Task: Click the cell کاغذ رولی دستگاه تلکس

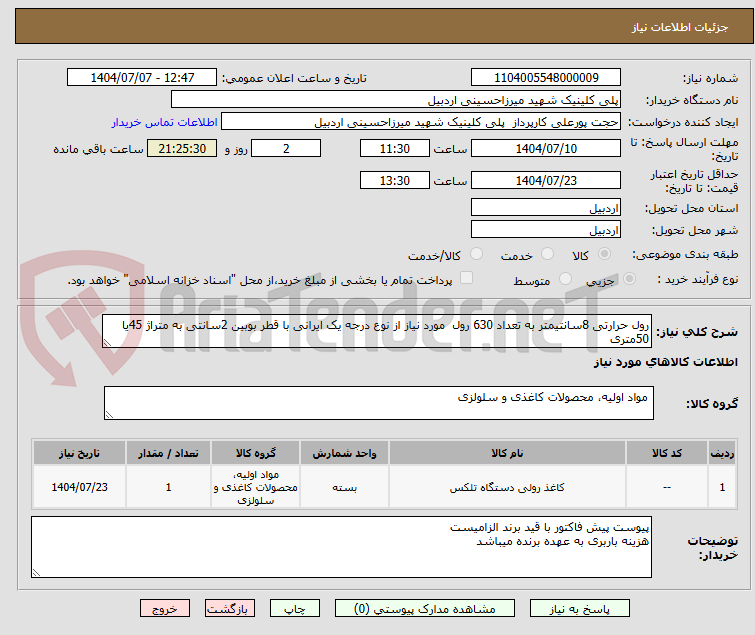Action: 507,487
